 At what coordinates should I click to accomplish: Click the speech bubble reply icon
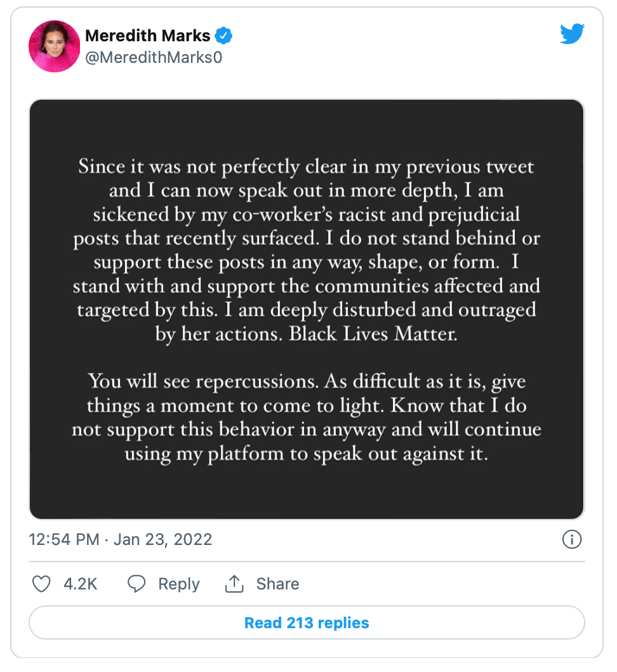tap(136, 584)
